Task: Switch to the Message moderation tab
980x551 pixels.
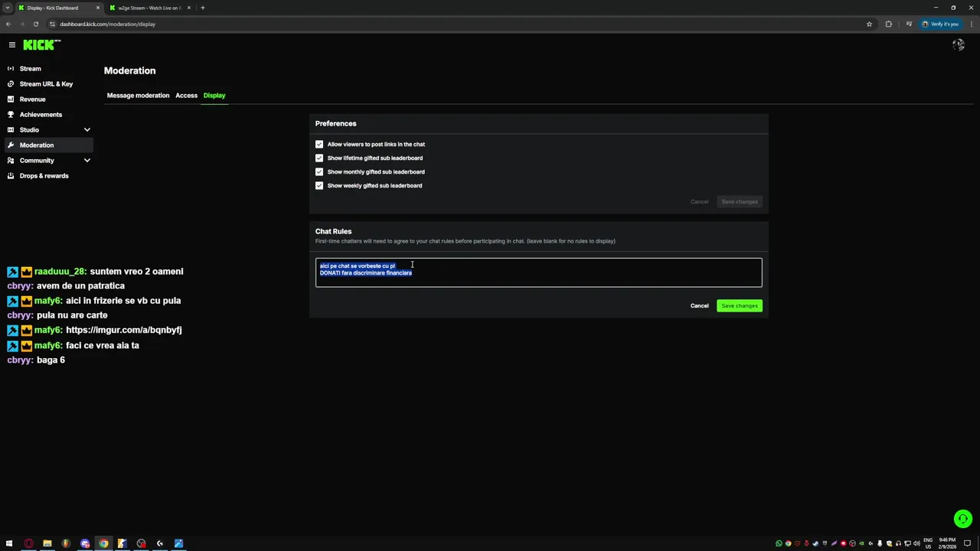Action: [x=138, y=95]
